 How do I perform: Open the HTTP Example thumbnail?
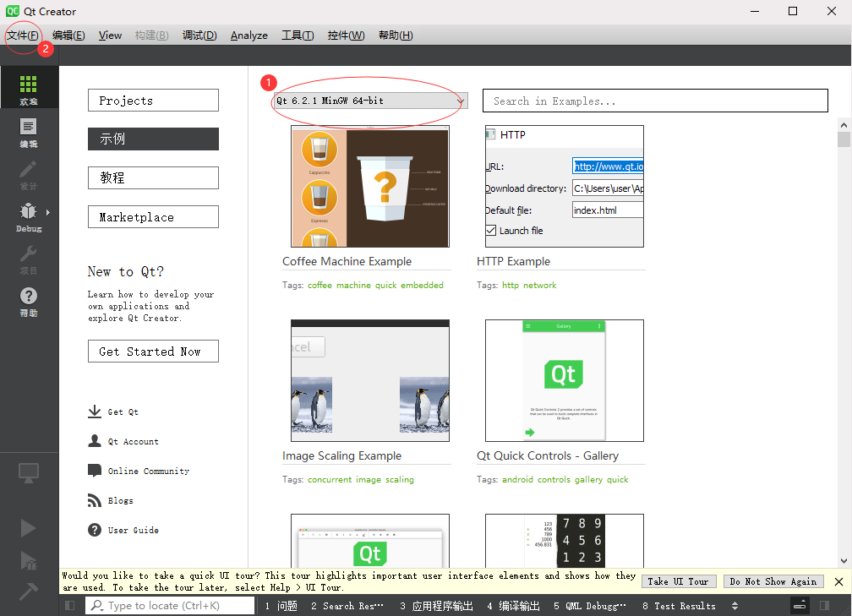(565, 186)
